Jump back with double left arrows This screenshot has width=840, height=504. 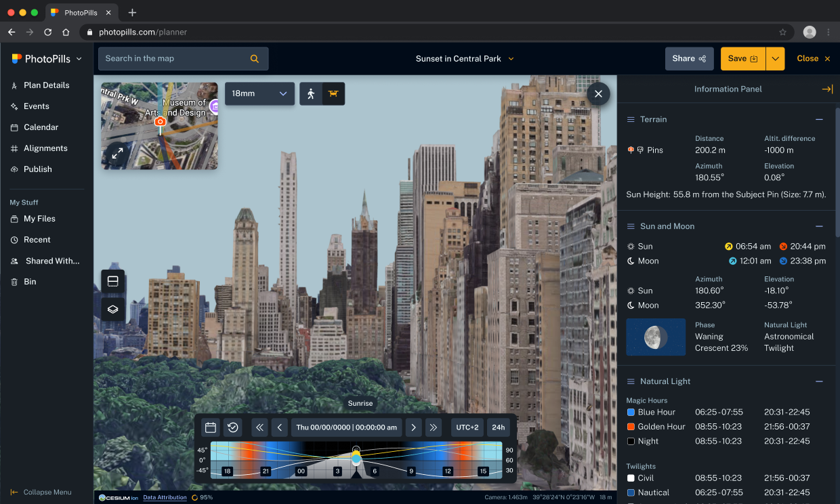[259, 427]
